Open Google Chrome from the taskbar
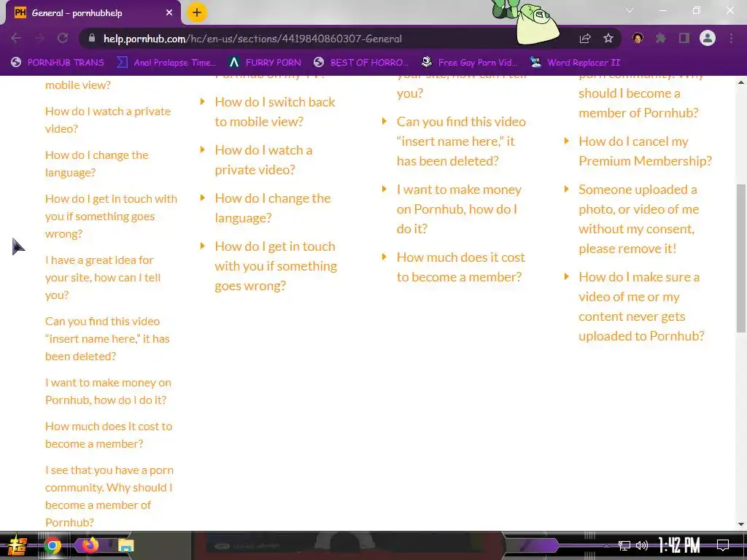The width and height of the screenshot is (747, 560). 53,545
